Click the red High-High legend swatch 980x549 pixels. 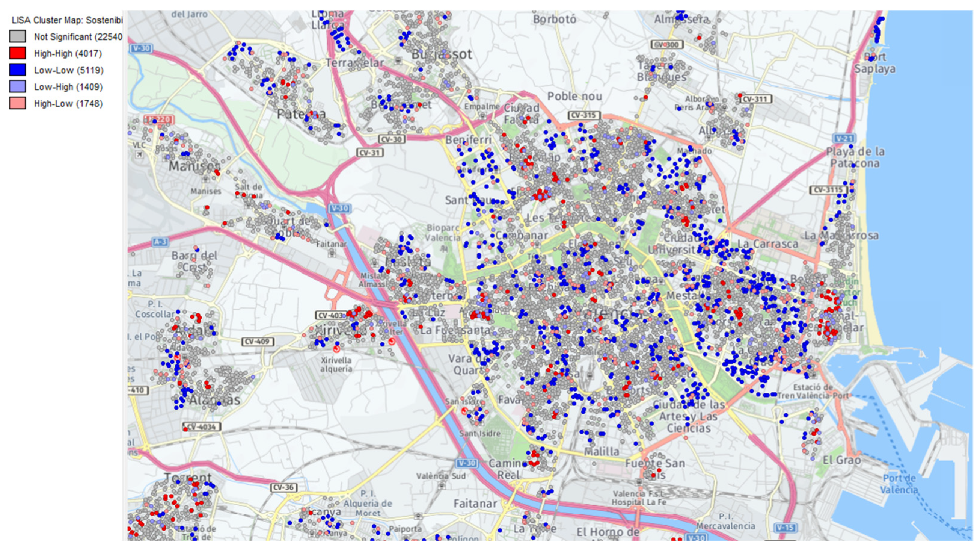pyautogui.click(x=18, y=53)
